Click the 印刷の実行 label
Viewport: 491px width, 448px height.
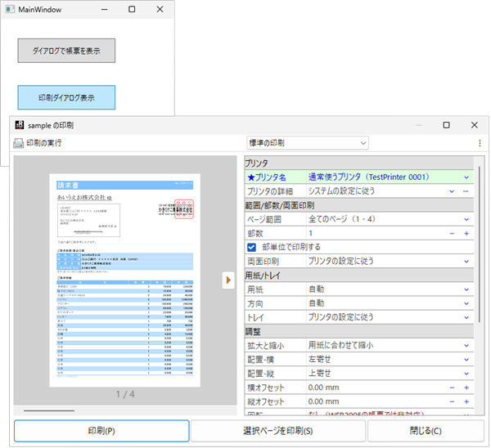click(x=44, y=143)
